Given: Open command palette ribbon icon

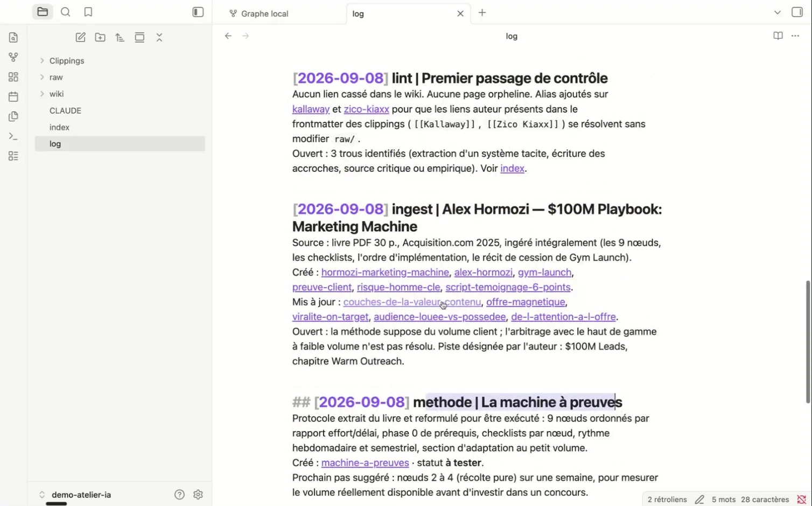Looking at the screenshot, I should pos(13,136).
